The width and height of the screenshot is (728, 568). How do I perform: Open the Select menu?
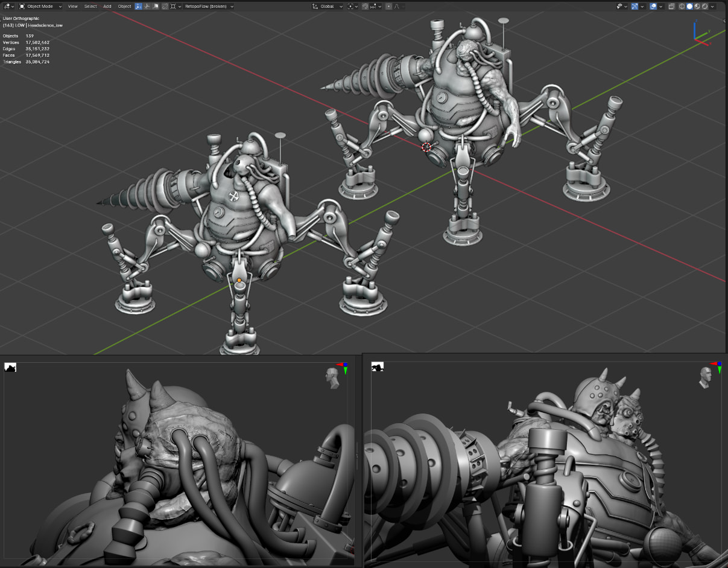click(90, 6)
